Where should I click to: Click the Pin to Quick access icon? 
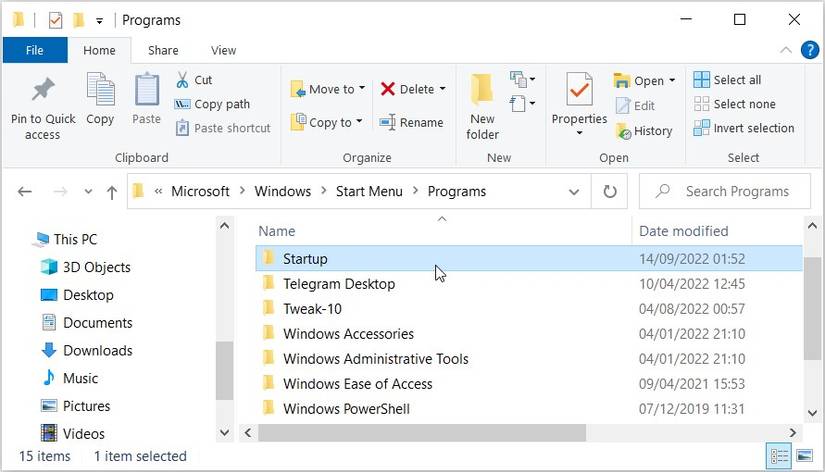tap(42, 91)
